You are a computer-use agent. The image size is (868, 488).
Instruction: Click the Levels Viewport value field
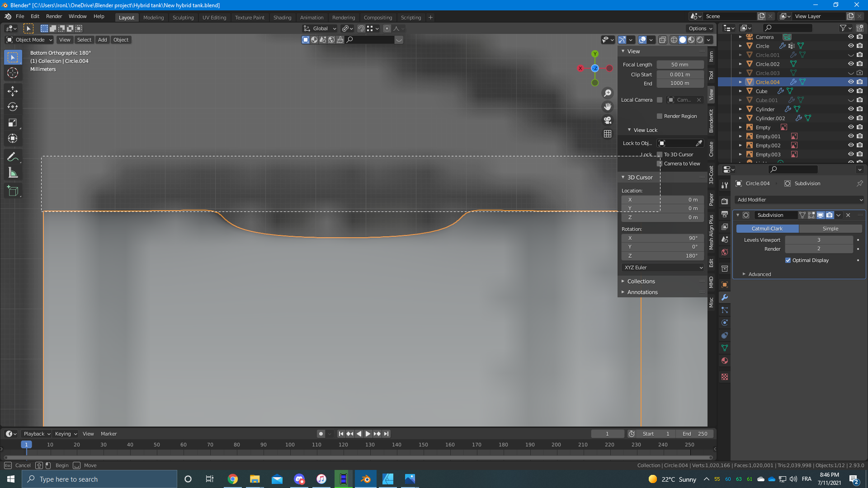[819, 240]
